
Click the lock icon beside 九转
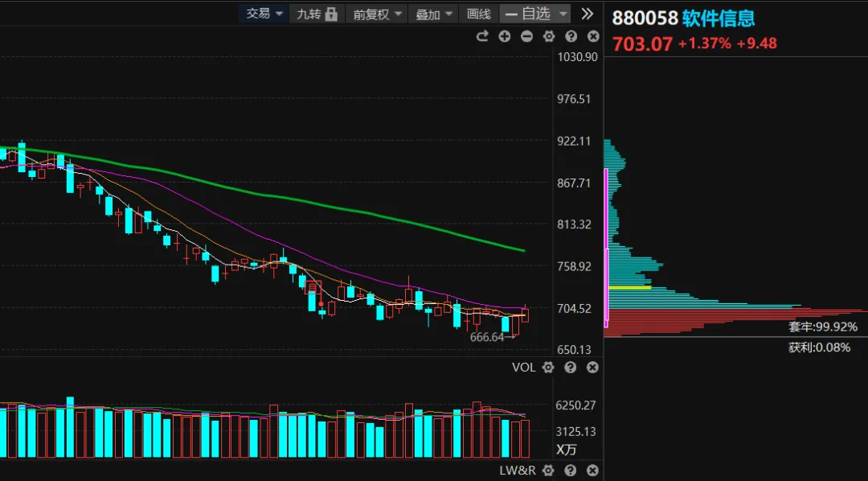pos(331,14)
